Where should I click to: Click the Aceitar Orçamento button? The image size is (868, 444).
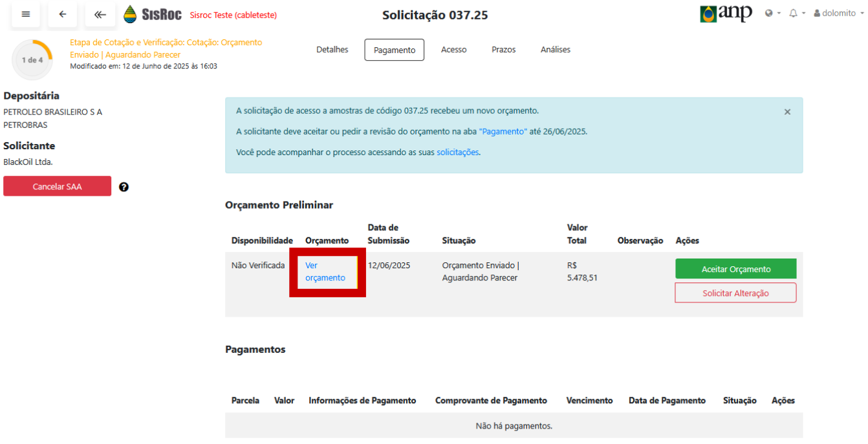point(735,270)
